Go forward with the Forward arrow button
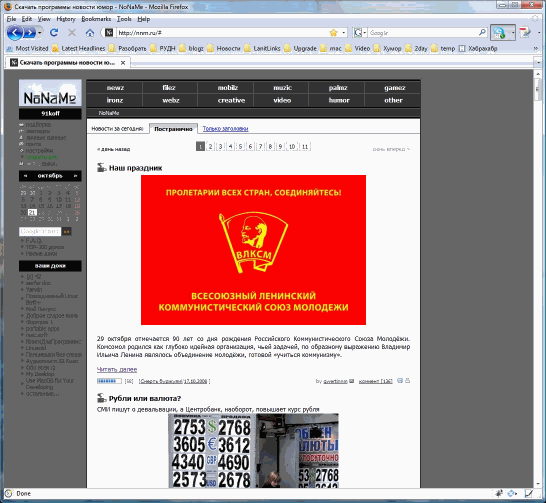 click(30, 33)
